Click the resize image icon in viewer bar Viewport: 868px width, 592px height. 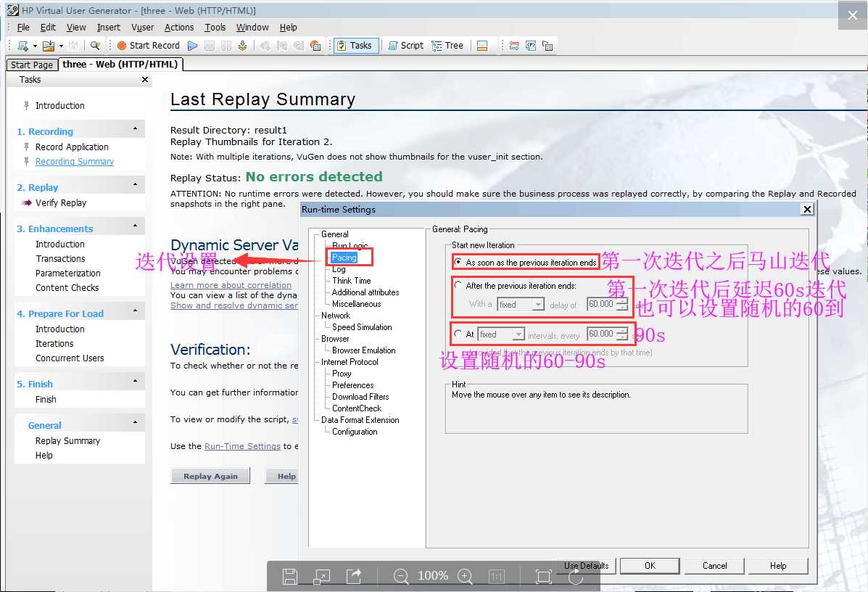(322, 577)
